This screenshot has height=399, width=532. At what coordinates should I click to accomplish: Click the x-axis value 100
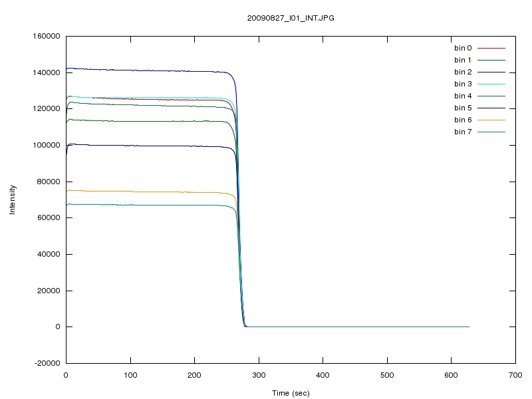[130, 375]
